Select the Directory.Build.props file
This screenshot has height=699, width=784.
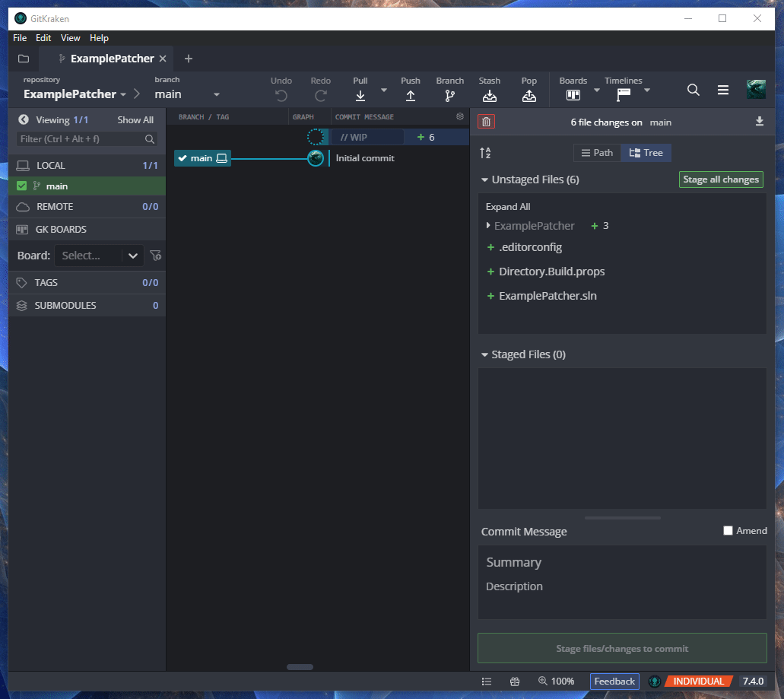pyautogui.click(x=551, y=272)
